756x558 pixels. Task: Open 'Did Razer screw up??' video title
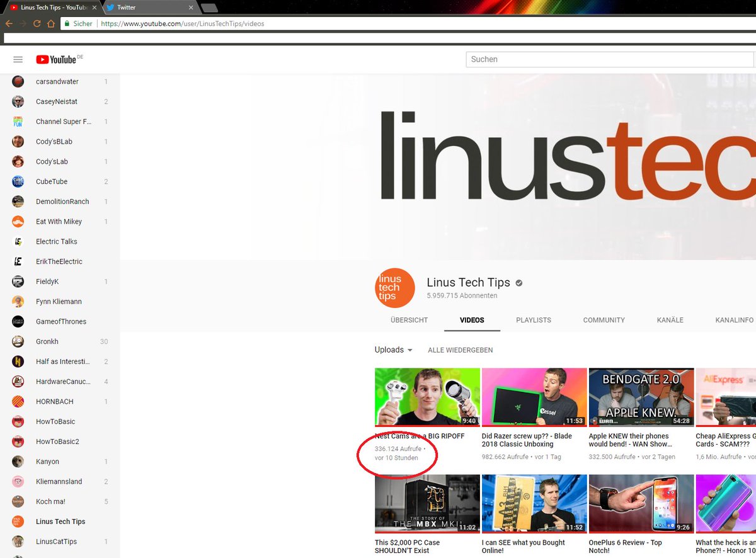click(527, 440)
